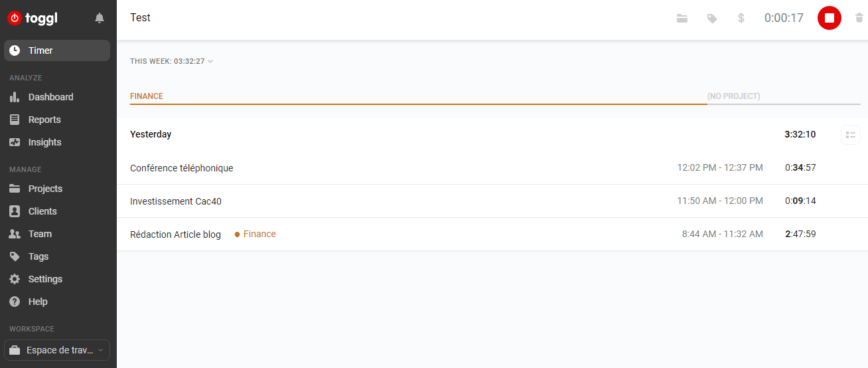Toggle billable dollar sign icon

coord(741,19)
